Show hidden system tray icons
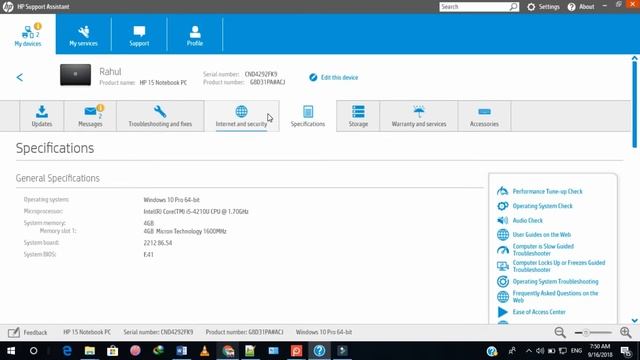The image size is (640, 360). pos(529,351)
